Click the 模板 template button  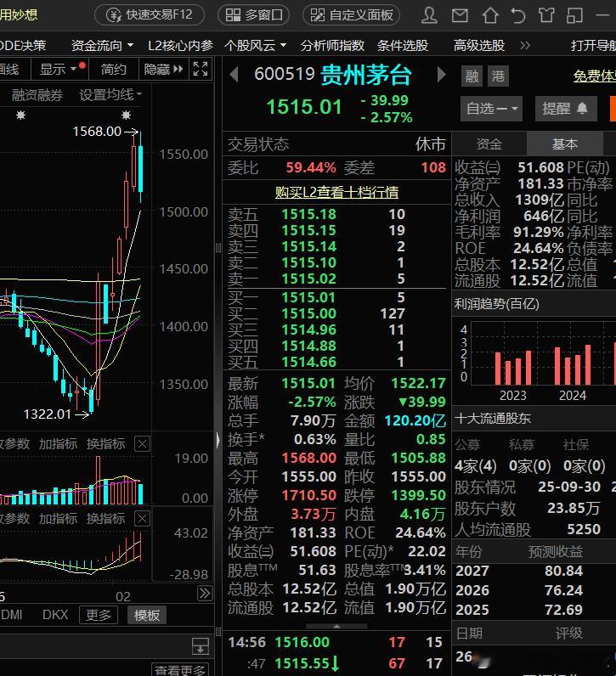[x=147, y=615]
